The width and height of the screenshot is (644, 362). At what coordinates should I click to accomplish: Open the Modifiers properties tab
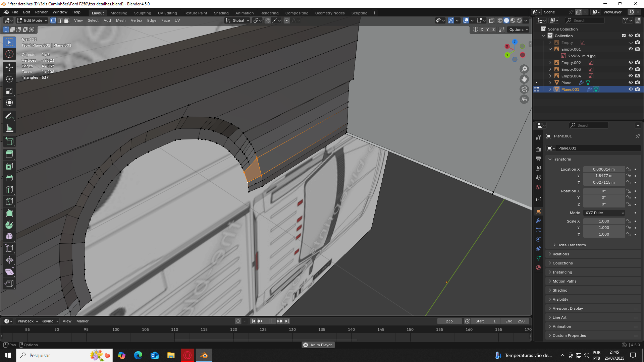538,221
